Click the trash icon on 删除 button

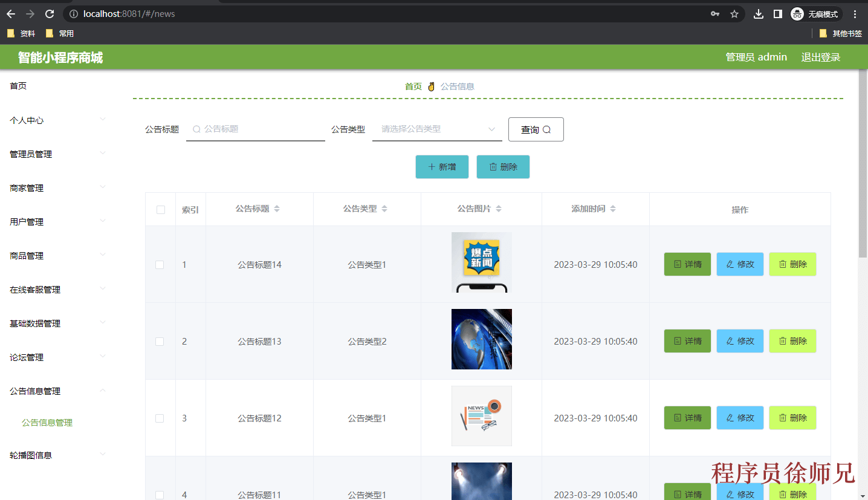coord(493,167)
